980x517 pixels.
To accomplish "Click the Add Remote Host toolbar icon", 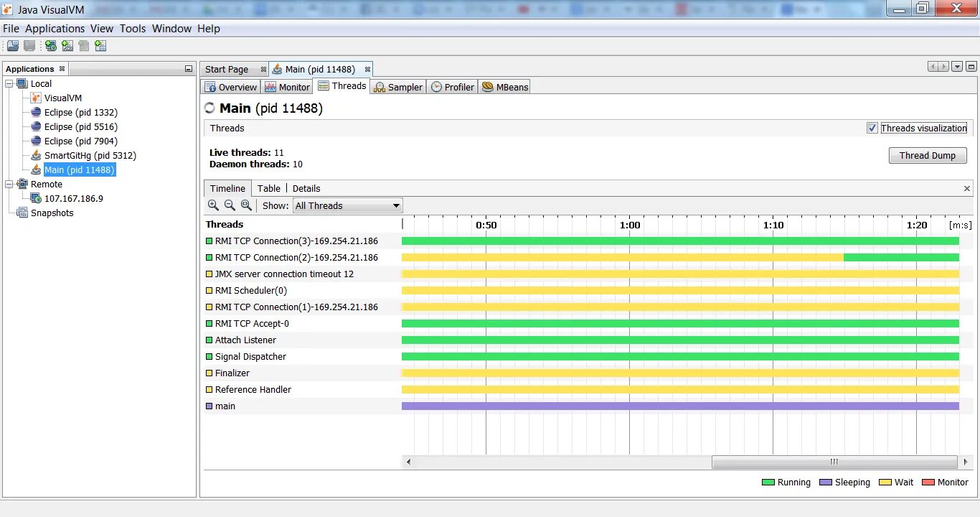I will pyautogui.click(x=51, y=45).
